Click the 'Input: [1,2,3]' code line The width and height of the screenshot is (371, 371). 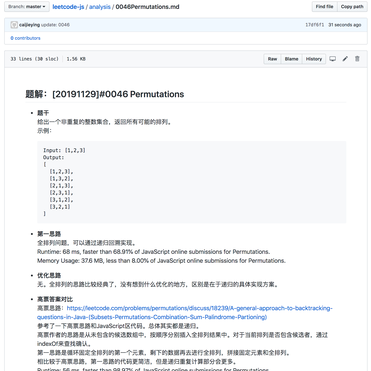click(64, 150)
